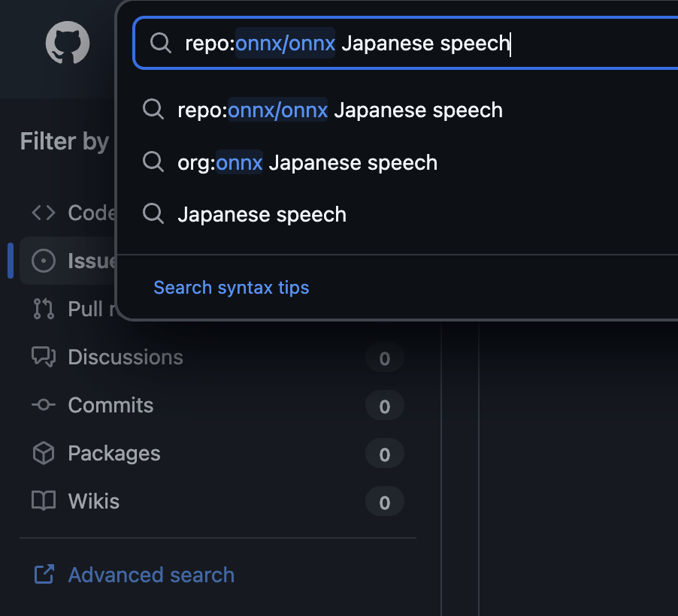The width and height of the screenshot is (678, 616).
Task: Click the Code filter brackets icon
Action: pyautogui.click(x=44, y=213)
